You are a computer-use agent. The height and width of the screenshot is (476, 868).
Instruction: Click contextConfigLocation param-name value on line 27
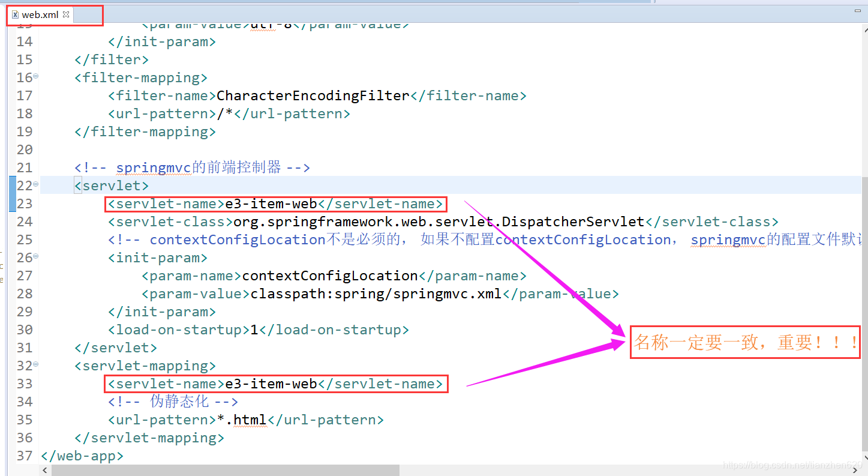330,276
